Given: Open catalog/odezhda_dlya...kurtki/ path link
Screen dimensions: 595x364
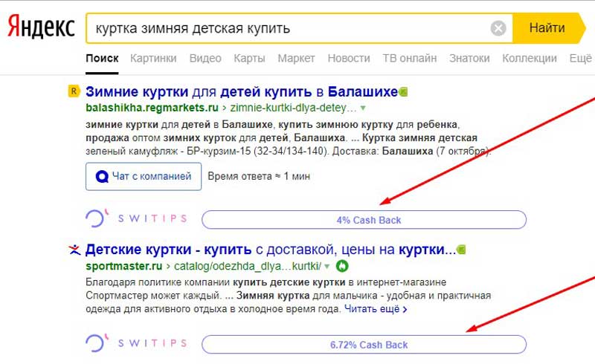Looking at the screenshot, I should [248, 266].
